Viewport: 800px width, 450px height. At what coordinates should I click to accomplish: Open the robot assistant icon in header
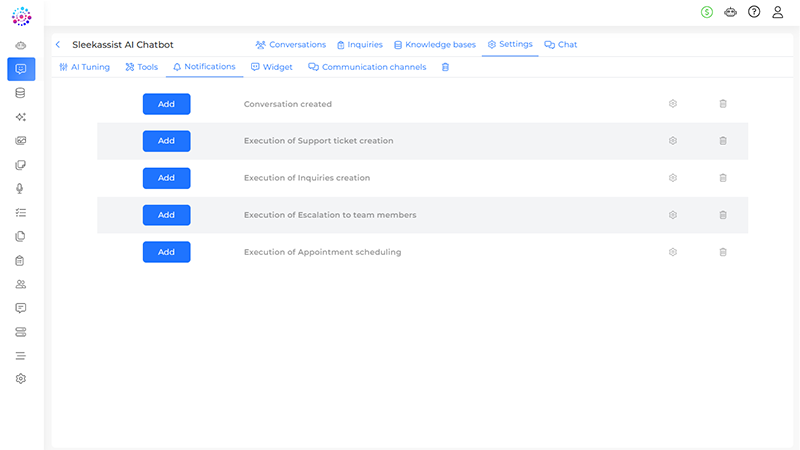pos(731,12)
